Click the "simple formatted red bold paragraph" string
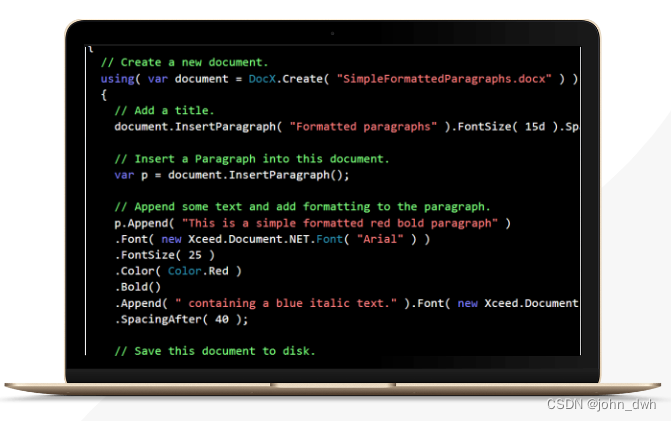Viewport: 671px width, 421px height. [340, 223]
